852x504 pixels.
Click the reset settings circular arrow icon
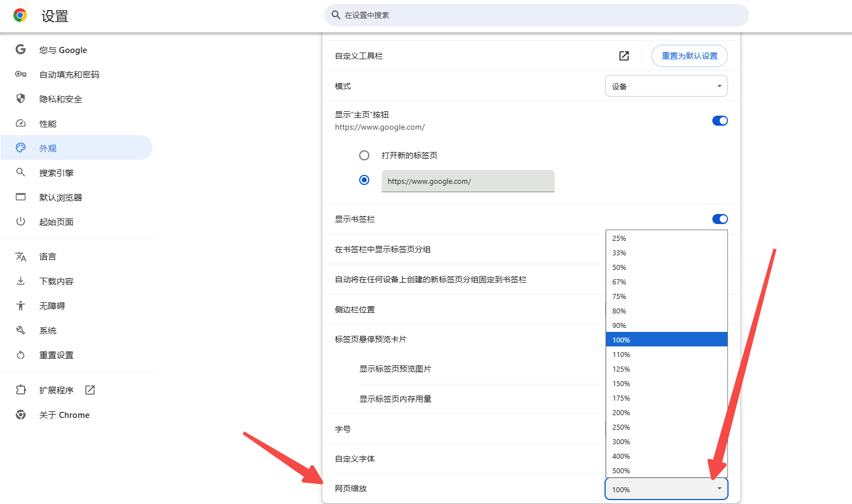[21, 355]
